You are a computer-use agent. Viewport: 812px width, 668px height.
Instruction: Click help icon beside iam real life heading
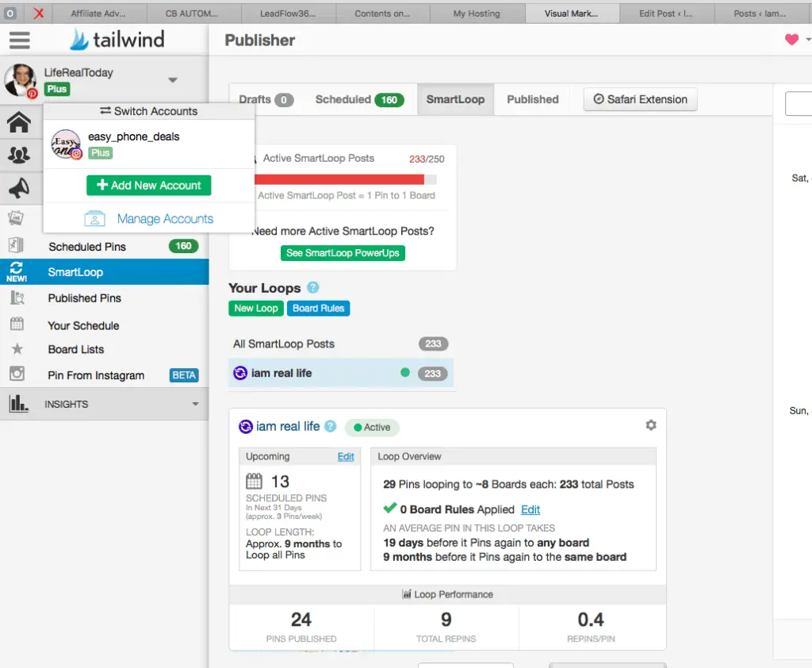330,427
